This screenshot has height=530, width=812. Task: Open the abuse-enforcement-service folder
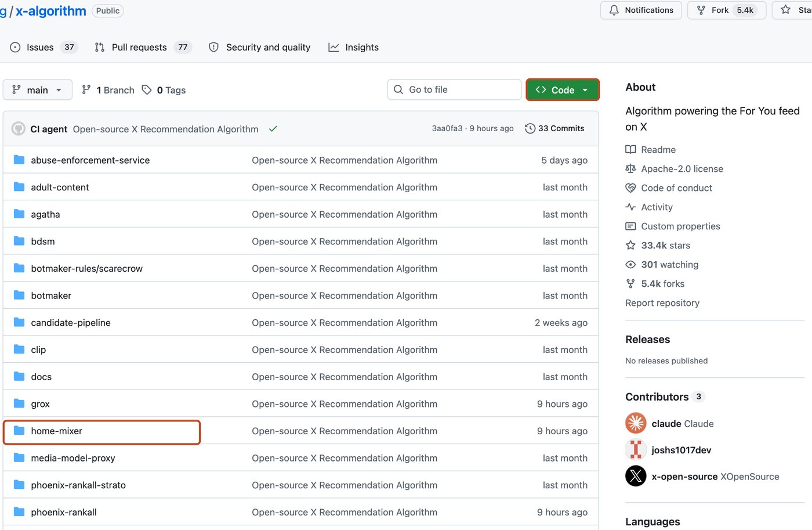coord(90,160)
